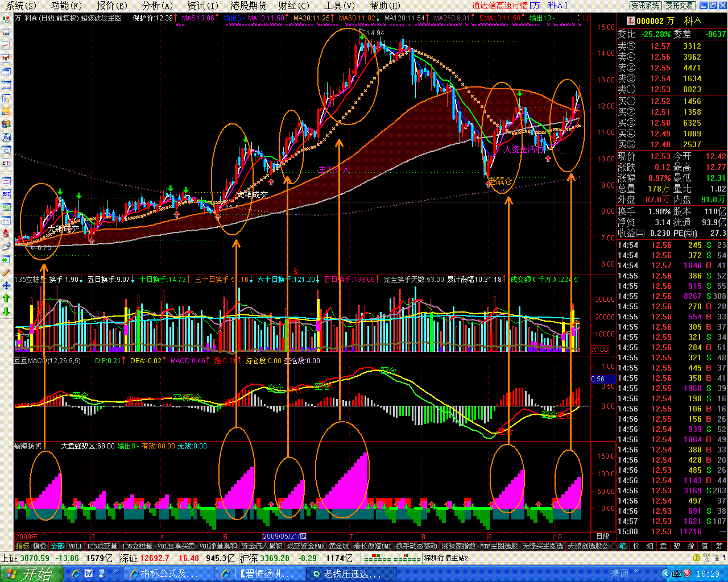Select the 指标 tab at chart bottom
The width and height of the screenshot is (728, 582).
tap(22, 546)
